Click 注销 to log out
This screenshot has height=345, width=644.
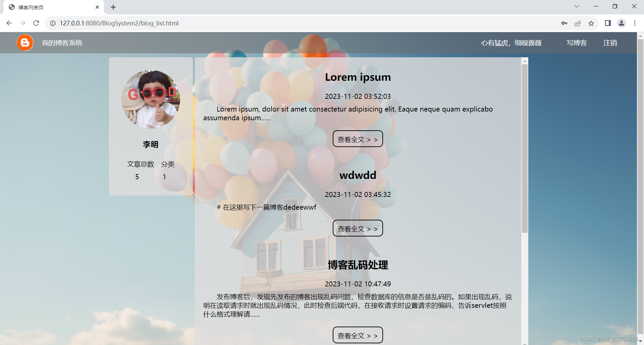(610, 43)
